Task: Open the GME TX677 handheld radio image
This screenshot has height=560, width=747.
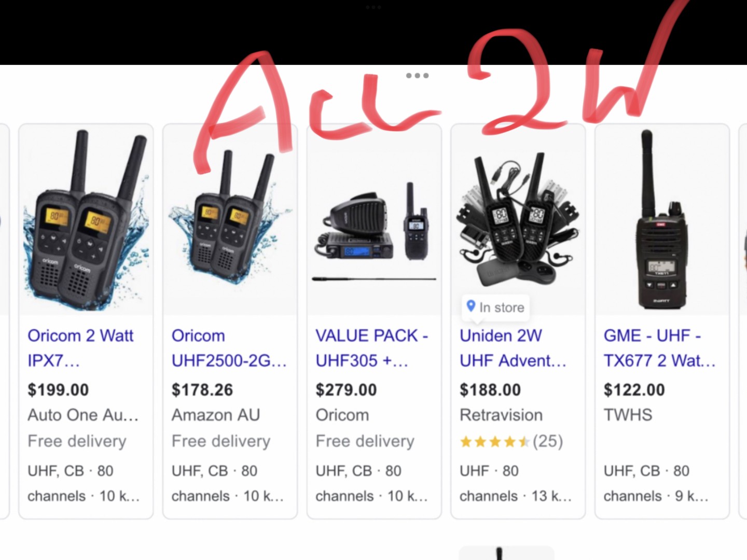Action: click(662, 219)
